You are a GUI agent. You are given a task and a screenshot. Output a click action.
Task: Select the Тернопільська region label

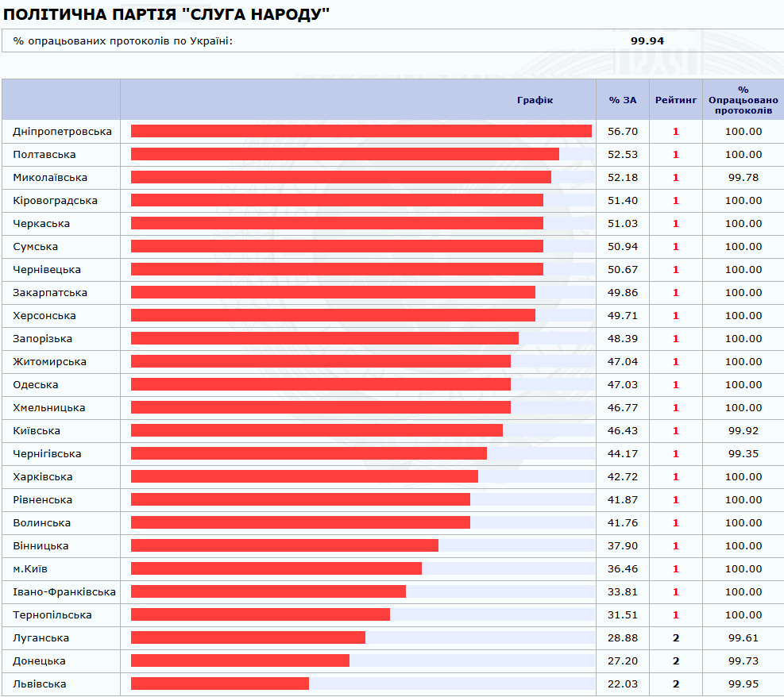point(52,614)
